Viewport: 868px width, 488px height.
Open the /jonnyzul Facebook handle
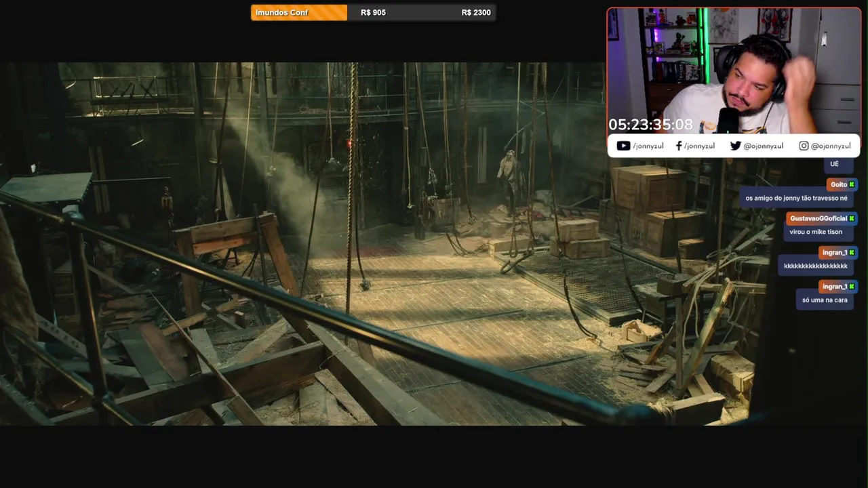pos(699,146)
